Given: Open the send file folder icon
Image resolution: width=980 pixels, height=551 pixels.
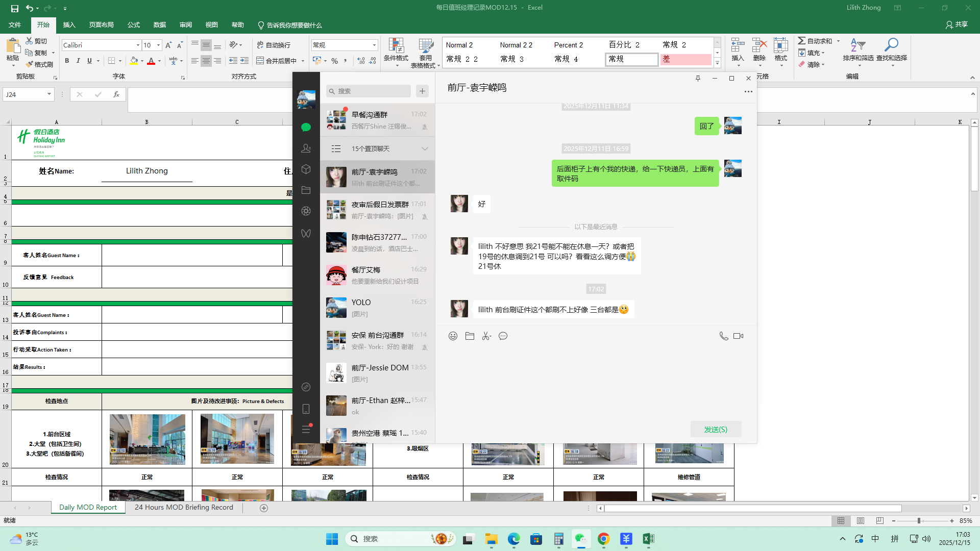Looking at the screenshot, I should pyautogui.click(x=470, y=336).
